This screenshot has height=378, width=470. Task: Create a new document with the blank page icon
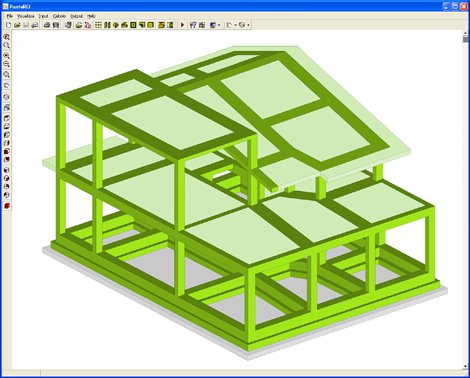(9, 25)
